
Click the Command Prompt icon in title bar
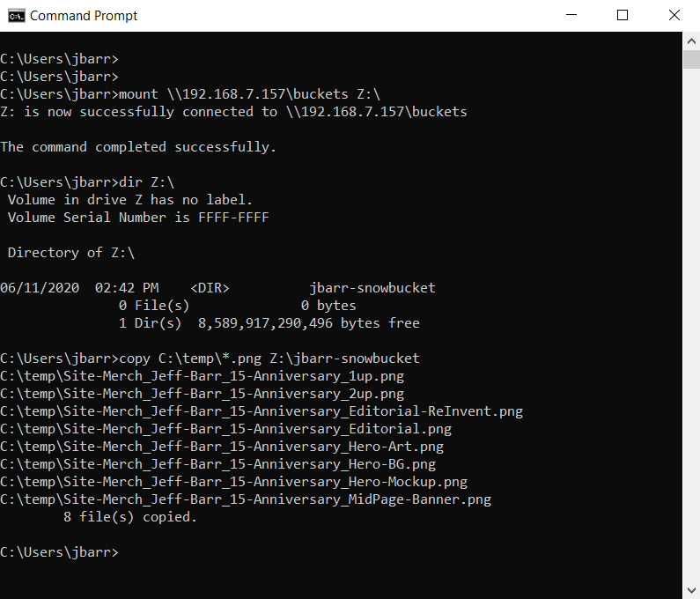15,16
